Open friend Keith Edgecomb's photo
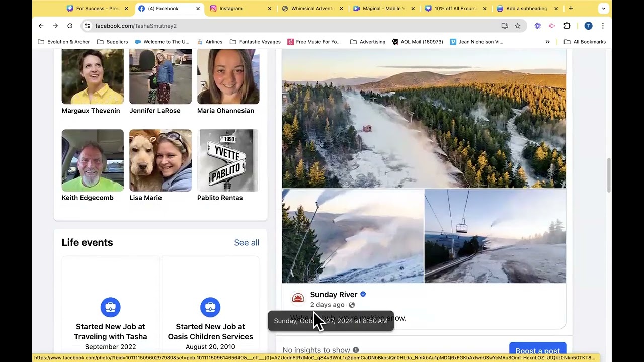The image size is (644, 362). [93, 160]
